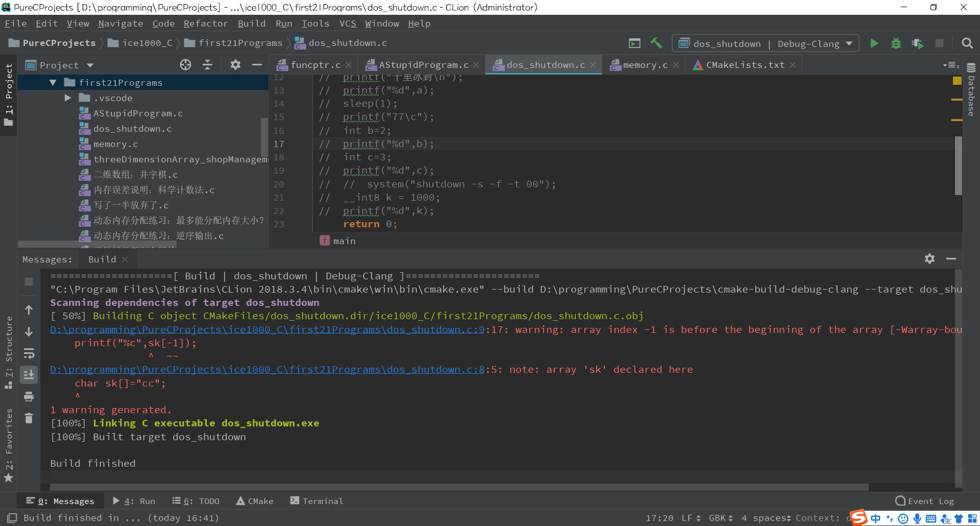Toggle scroll to end in Messages panel
Screen dimensions: 980x526
[29, 375]
